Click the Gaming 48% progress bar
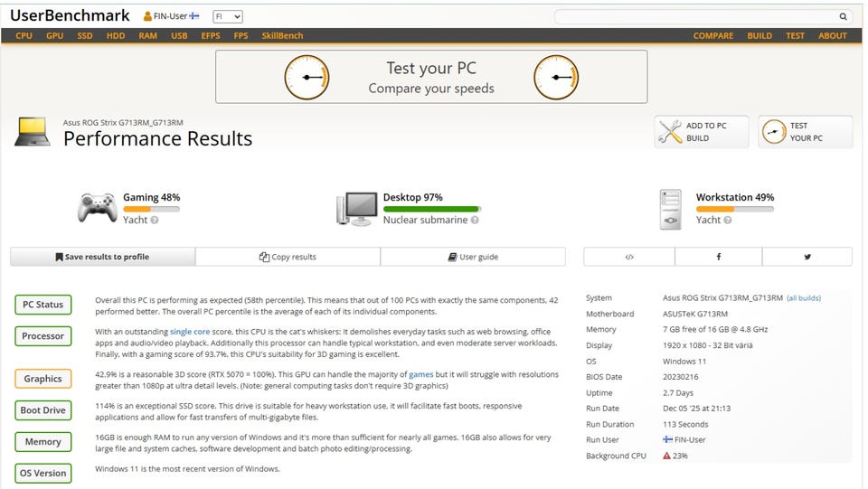868x489 pixels. click(x=151, y=209)
